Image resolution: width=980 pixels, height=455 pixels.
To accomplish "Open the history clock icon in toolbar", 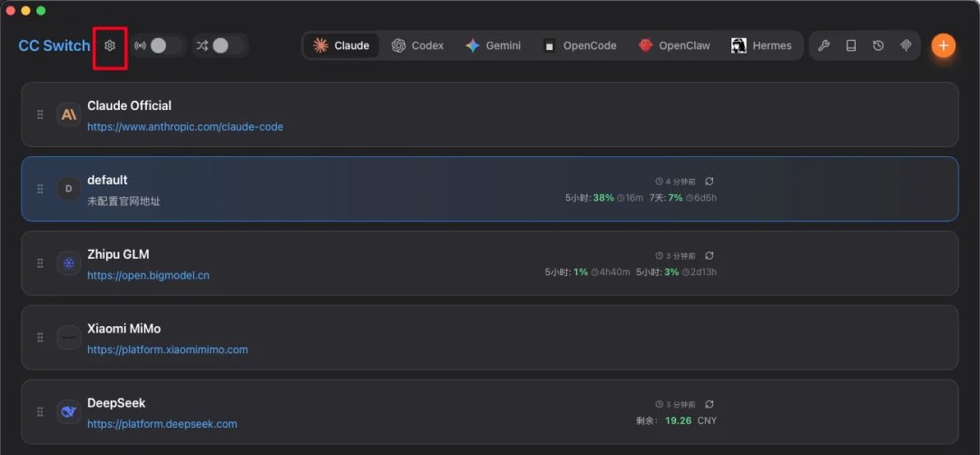I will pos(878,45).
